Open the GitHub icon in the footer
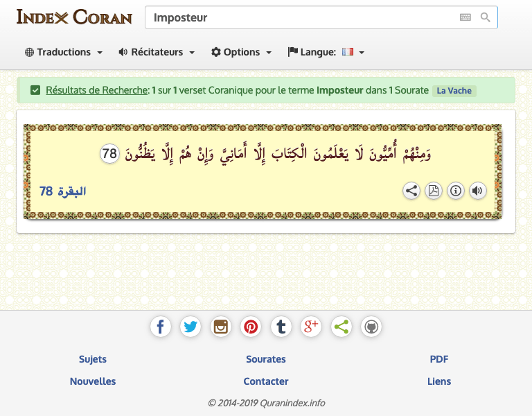 pos(371,327)
